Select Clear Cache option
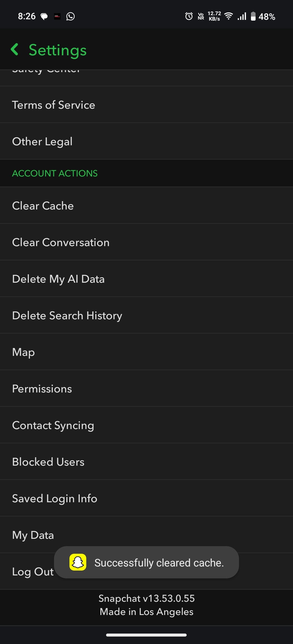Image resolution: width=293 pixels, height=644 pixels. pyautogui.click(x=43, y=206)
